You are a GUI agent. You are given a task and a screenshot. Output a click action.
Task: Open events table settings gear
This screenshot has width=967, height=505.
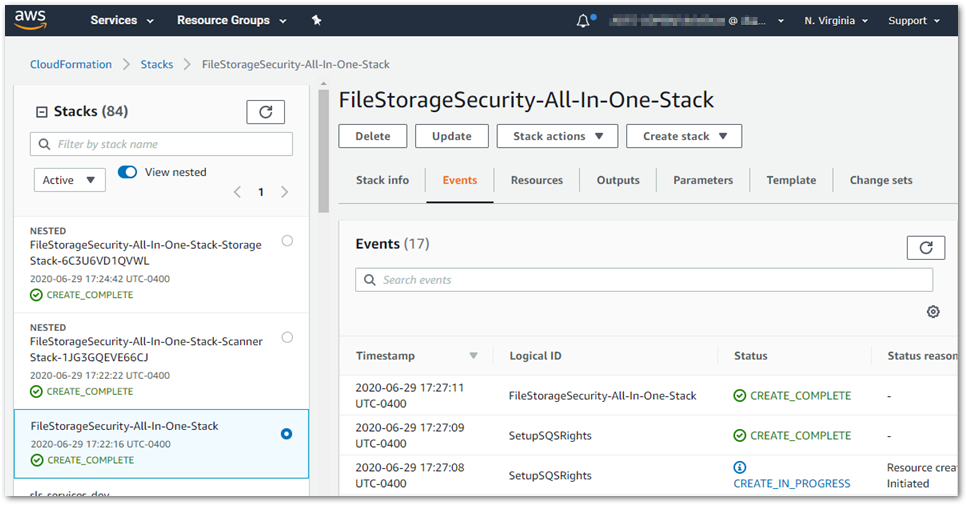click(x=933, y=312)
